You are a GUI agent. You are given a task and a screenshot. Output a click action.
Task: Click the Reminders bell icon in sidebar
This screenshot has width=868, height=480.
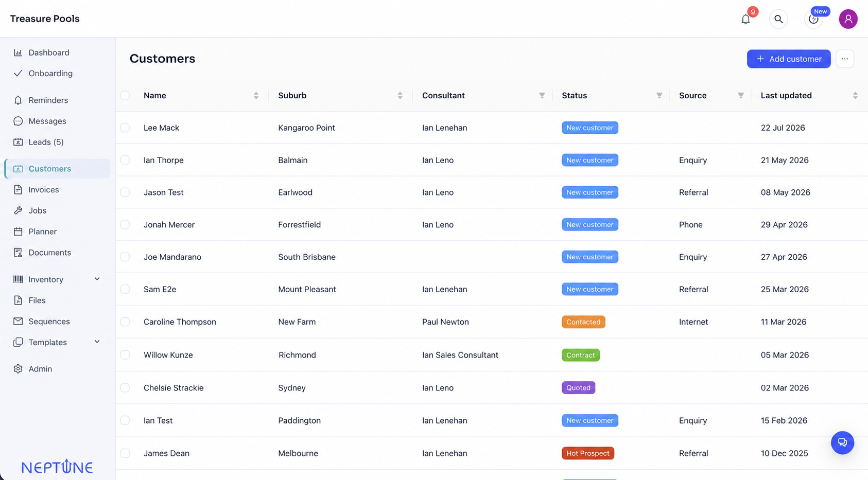(x=18, y=100)
